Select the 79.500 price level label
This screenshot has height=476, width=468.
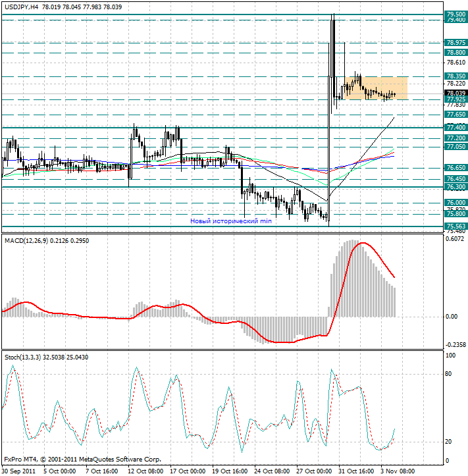(x=456, y=14)
